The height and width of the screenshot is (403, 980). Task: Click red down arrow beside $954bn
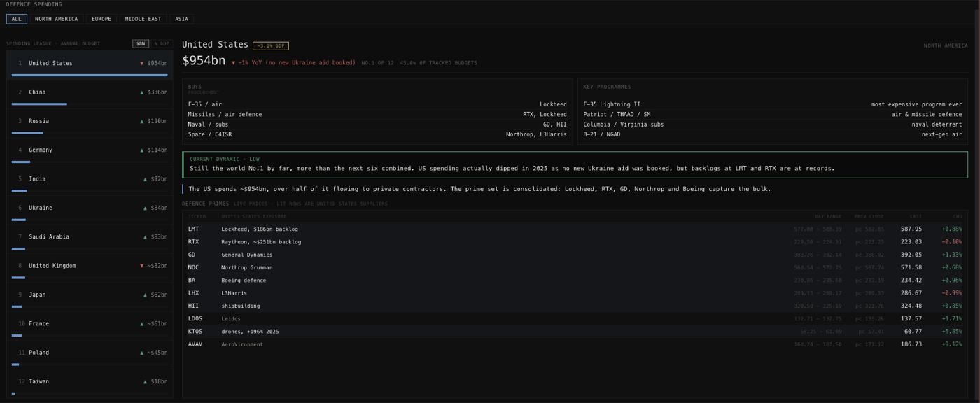142,63
